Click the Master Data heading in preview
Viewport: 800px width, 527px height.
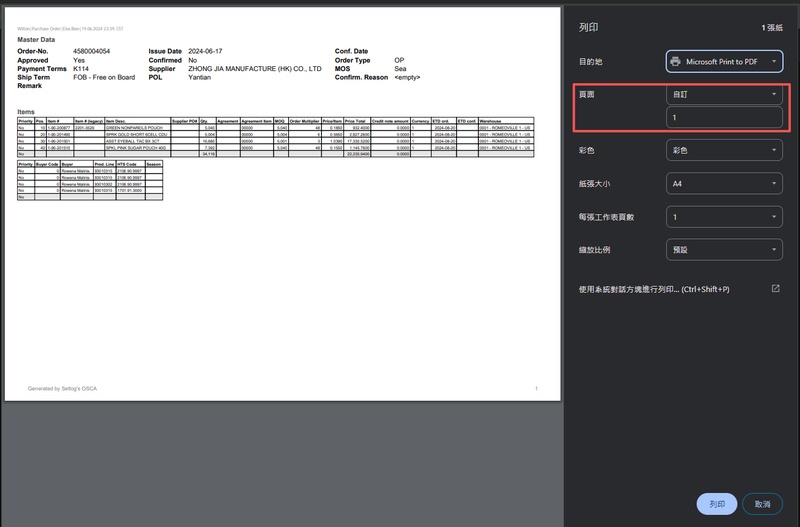pos(38,40)
